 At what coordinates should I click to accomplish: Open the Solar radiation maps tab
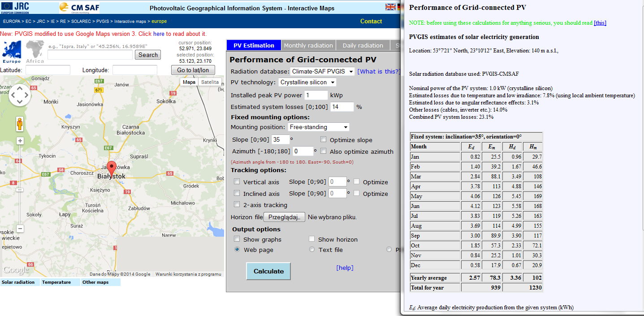[20, 282]
